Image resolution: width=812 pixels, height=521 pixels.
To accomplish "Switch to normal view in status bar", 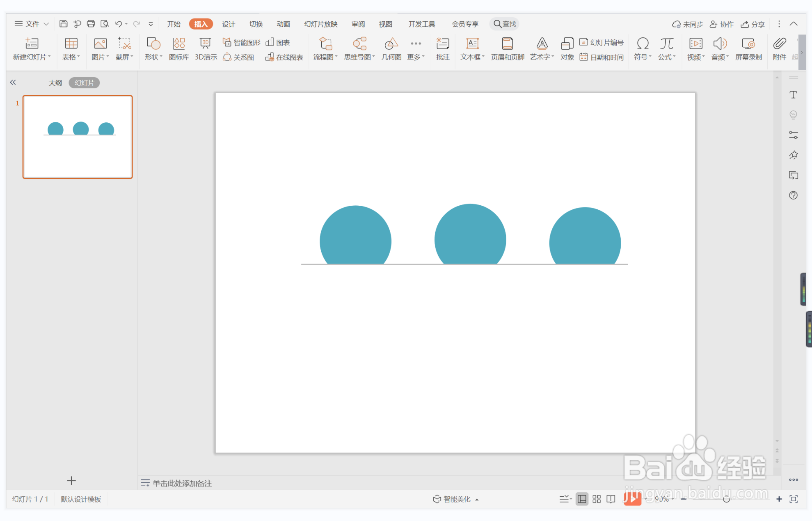I will click(x=582, y=499).
